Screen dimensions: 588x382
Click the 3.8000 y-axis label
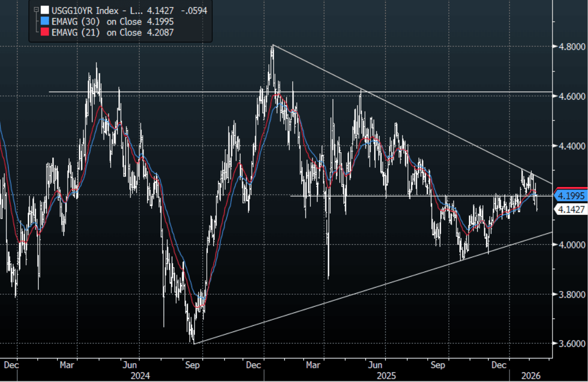pos(572,294)
